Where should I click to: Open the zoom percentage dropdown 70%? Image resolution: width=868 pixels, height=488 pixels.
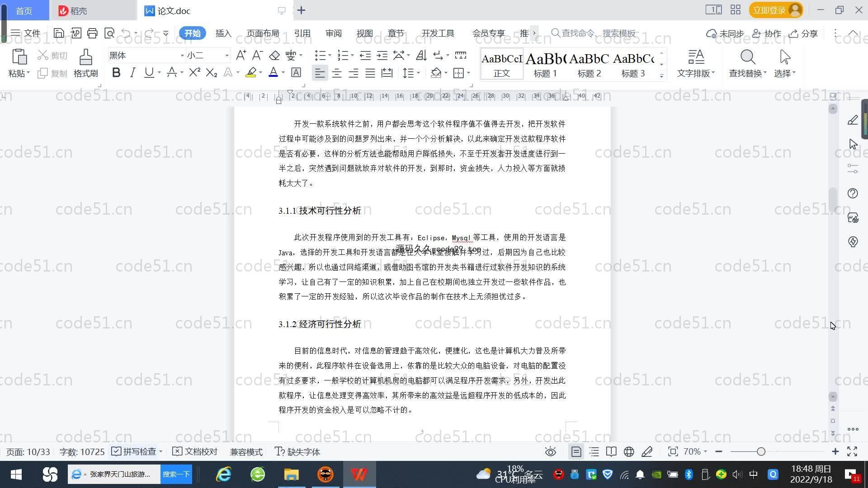coord(695,451)
